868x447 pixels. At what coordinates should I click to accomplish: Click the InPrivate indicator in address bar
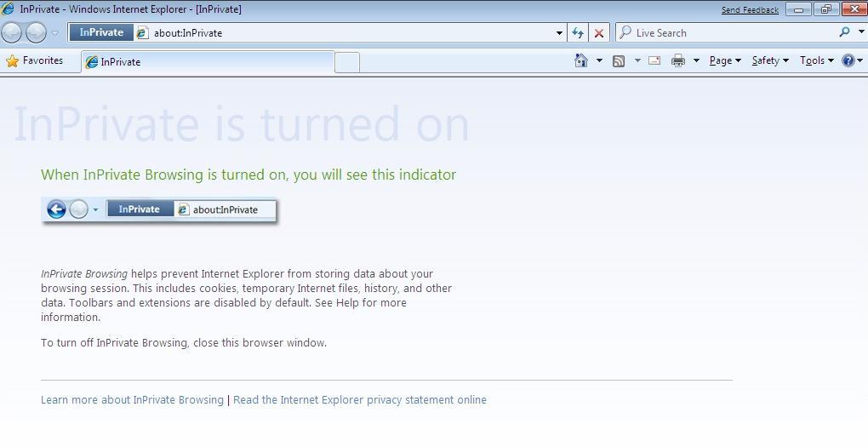click(x=101, y=32)
